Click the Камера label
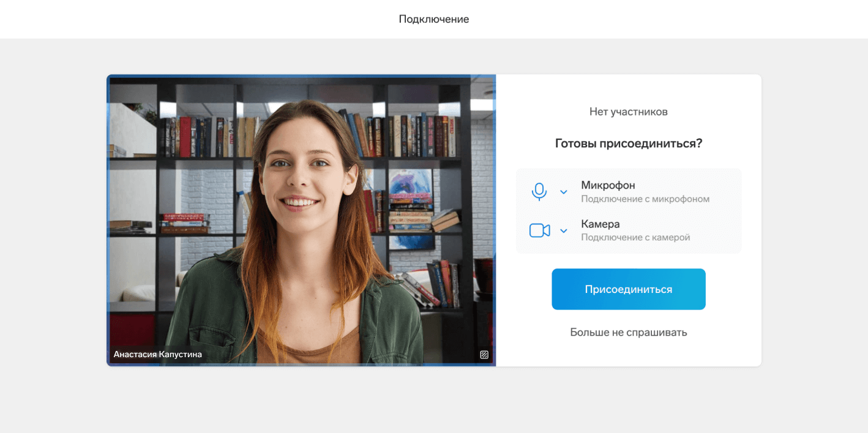This screenshot has width=868, height=433. pyautogui.click(x=600, y=224)
